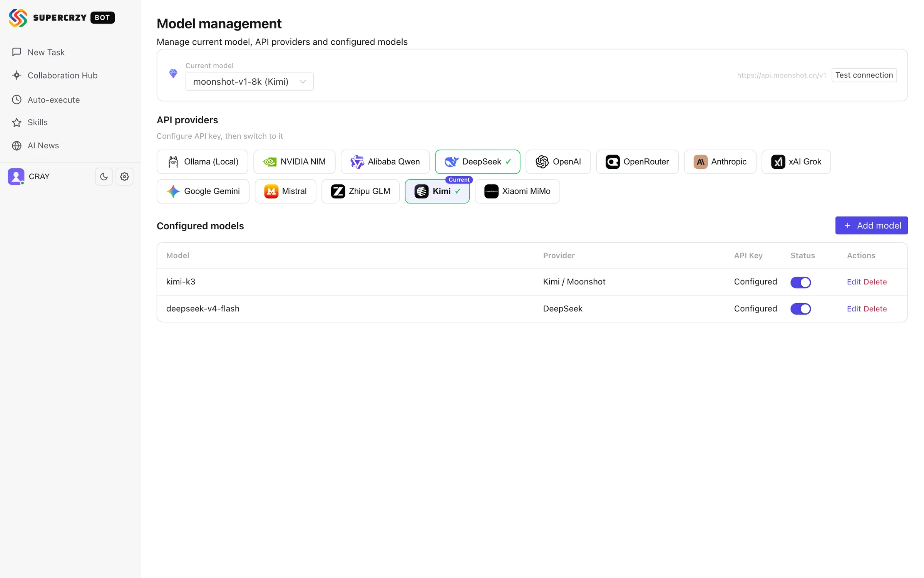Screen dimensions: 924x578
Task: Click Configured in deepseek-v4-flash row
Action: click(x=755, y=309)
